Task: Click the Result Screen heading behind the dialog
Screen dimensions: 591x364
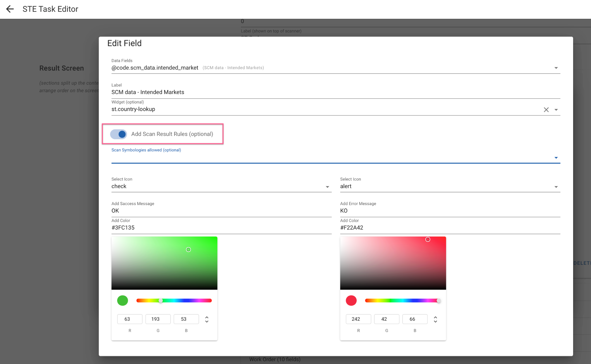Action: coord(61,68)
